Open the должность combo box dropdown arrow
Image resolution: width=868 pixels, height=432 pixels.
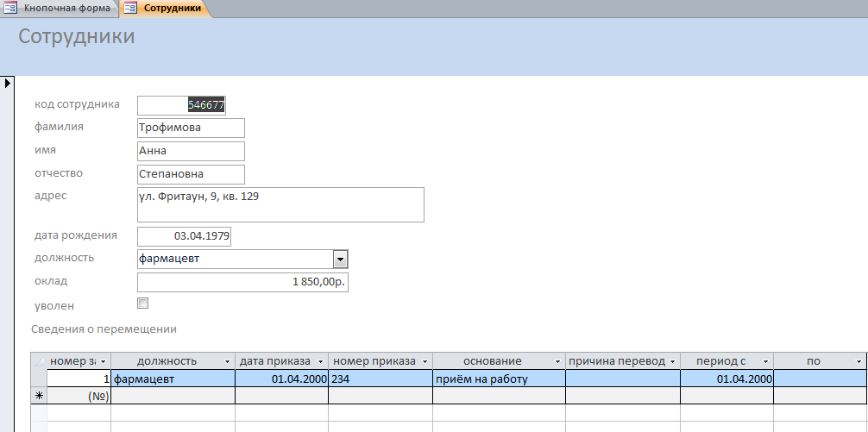341,259
